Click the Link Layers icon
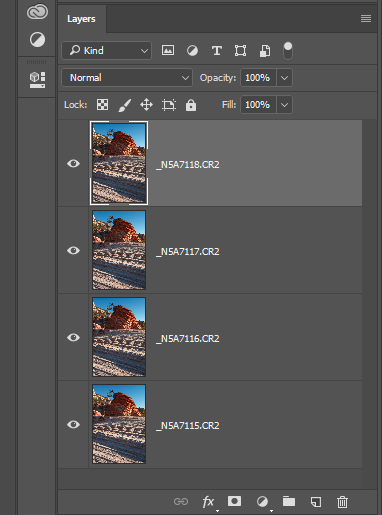The height and width of the screenshot is (515, 382). tap(181, 501)
